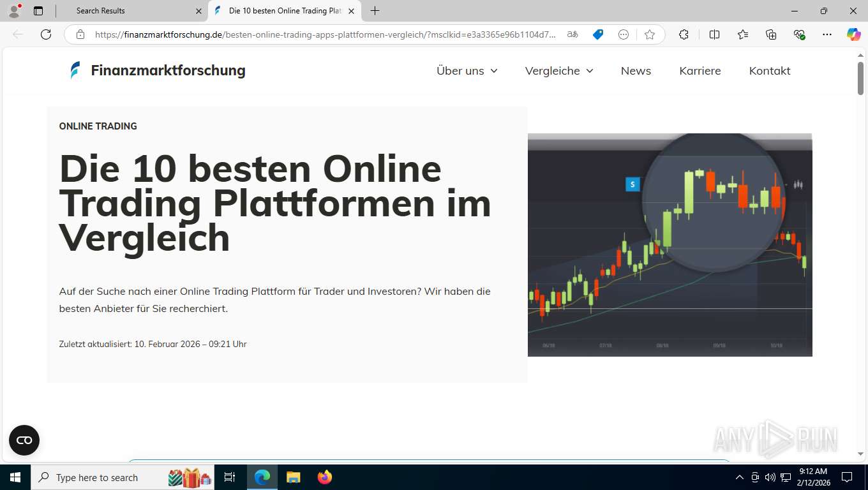The width and height of the screenshot is (868, 490).
Task: Click the Finanzmarktforschung logo
Action: [x=158, y=70]
